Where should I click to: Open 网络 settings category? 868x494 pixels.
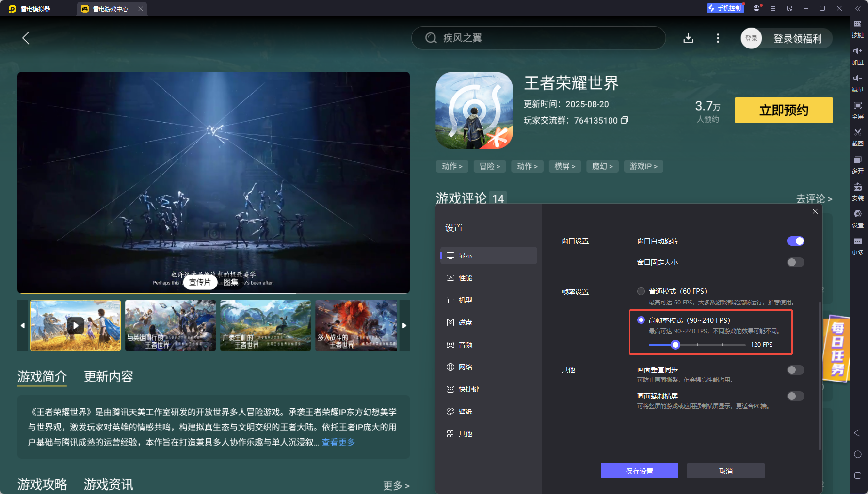click(489, 367)
